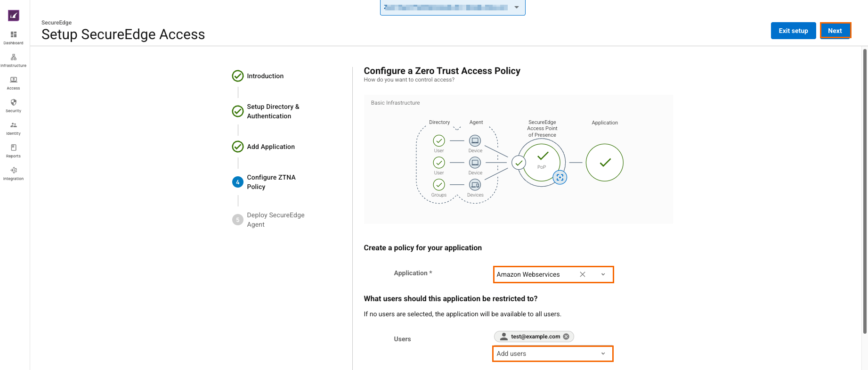Go to the Introduction step
Image resolution: width=868 pixels, height=370 pixels.
(x=265, y=76)
